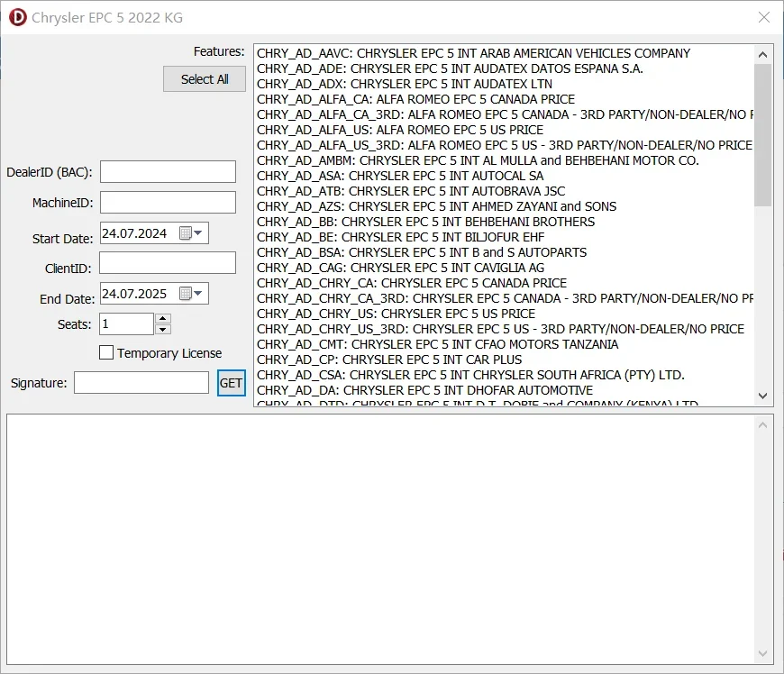784x674 pixels.
Task: Click the features list scrollbar thumb
Action: tap(763, 134)
